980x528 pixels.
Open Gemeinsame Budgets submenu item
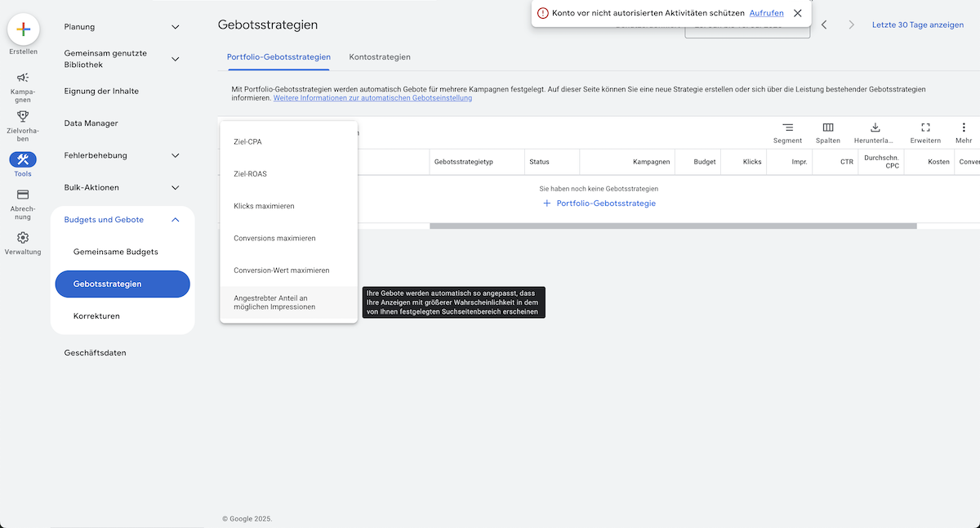click(116, 252)
